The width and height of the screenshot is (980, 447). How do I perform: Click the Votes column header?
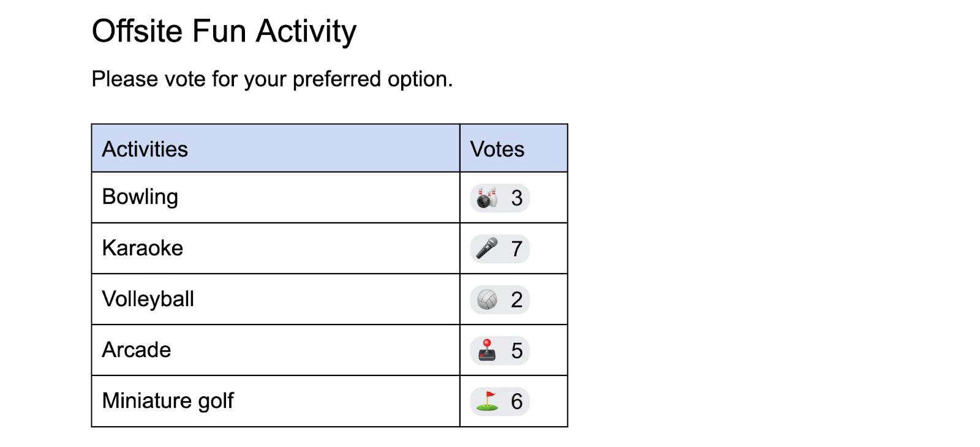coord(497,149)
